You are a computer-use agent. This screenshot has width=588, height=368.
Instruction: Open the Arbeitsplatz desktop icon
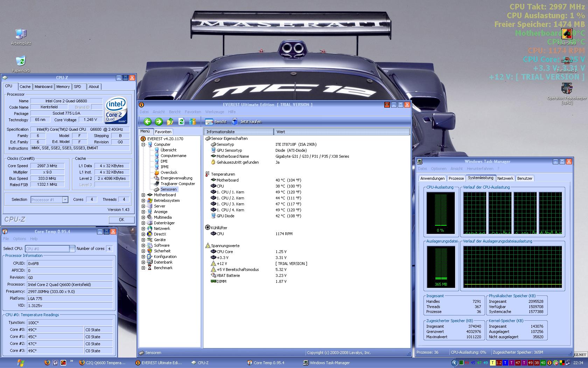pyautogui.click(x=21, y=37)
